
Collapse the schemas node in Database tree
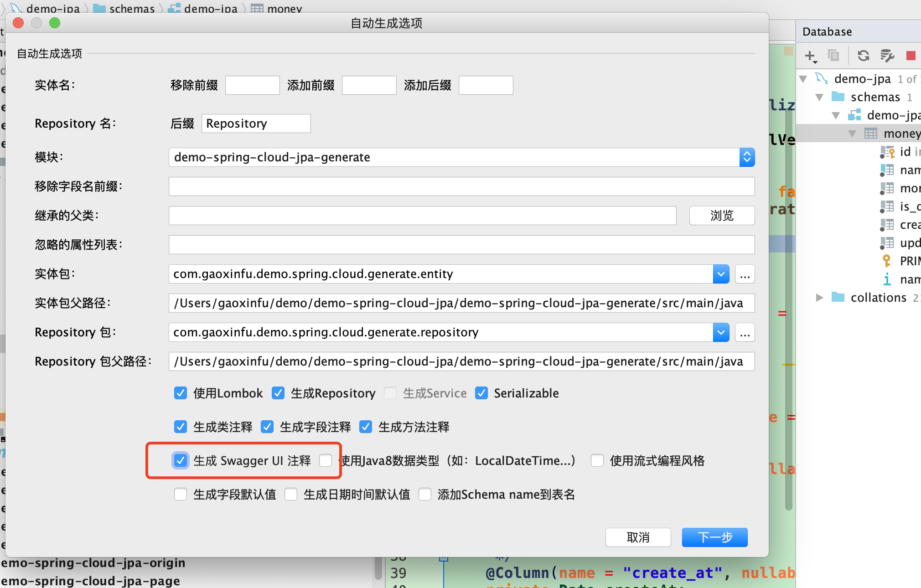[x=819, y=97]
